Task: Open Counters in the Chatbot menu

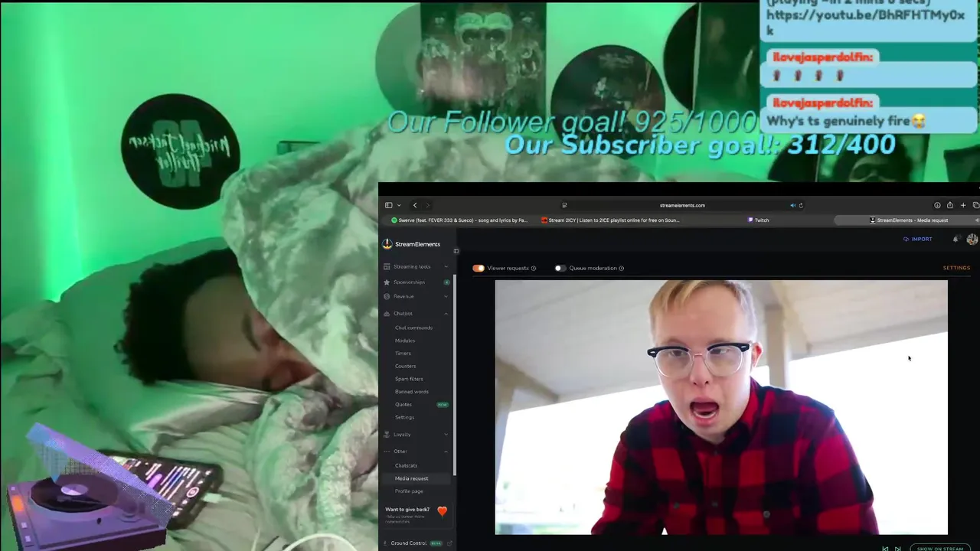Action: tap(405, 366)
